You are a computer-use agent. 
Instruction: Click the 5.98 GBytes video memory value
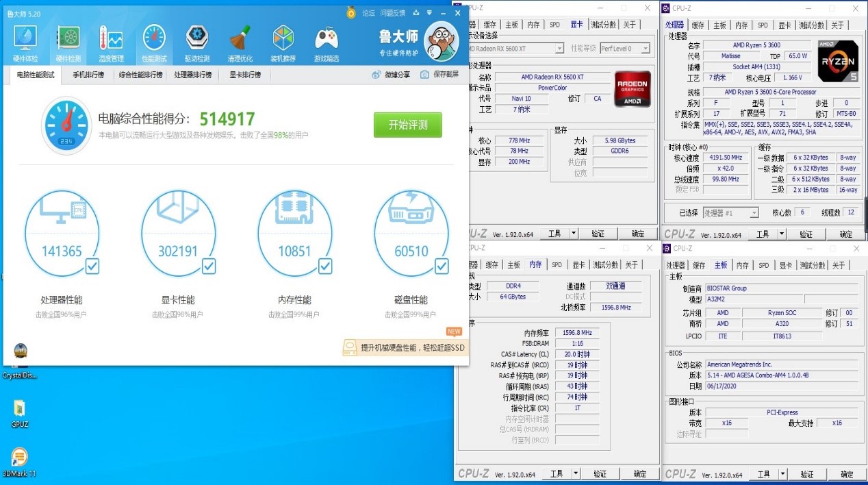click(620, 140)
